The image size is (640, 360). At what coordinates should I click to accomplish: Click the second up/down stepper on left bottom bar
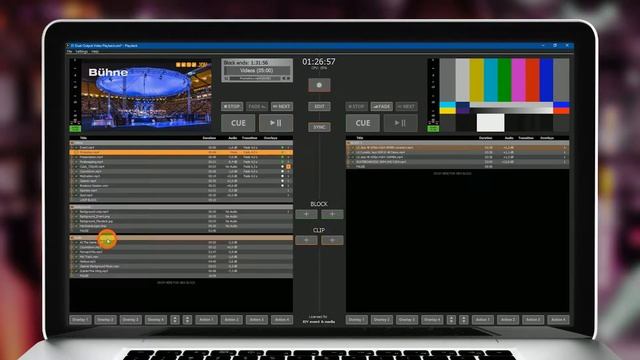pos(187,320)
